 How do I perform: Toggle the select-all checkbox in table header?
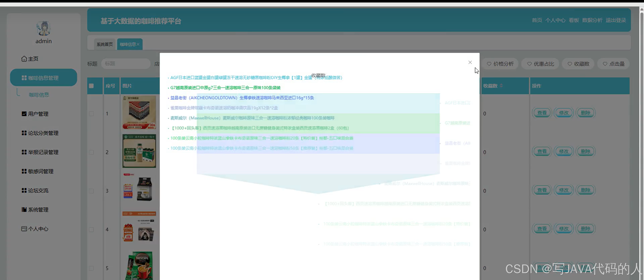(91, 86)
